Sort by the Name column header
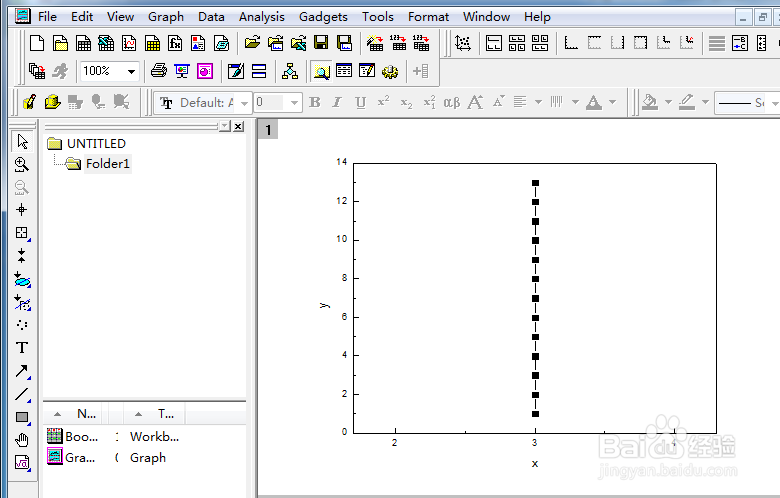The height and width of the screenshot is (498, 780). [76, 414]
